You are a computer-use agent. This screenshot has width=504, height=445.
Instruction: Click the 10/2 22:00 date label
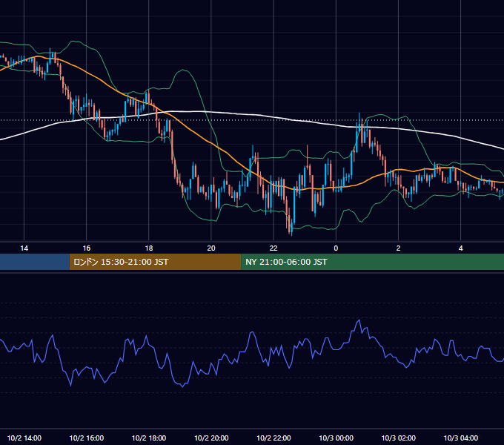pyautogui.click(x=273, y=438)
